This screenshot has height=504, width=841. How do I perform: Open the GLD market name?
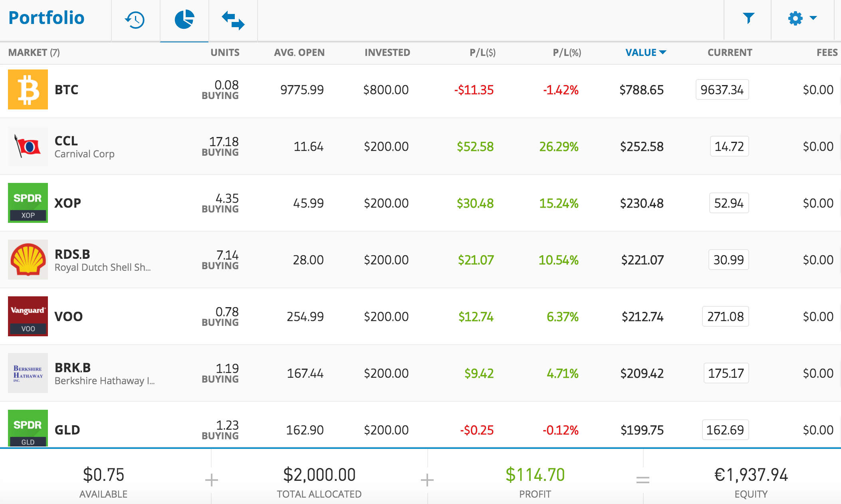(67, 430)
